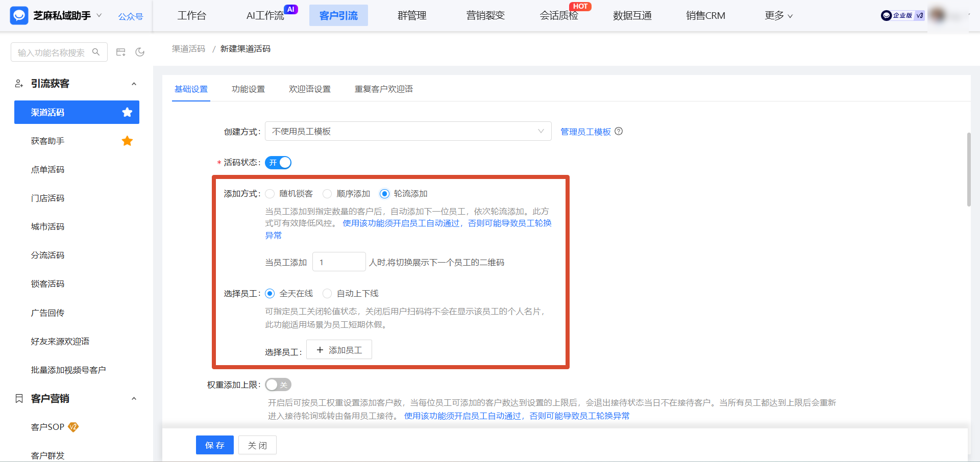Open the 营销裂变 top menu

click(x=485, y=16)
